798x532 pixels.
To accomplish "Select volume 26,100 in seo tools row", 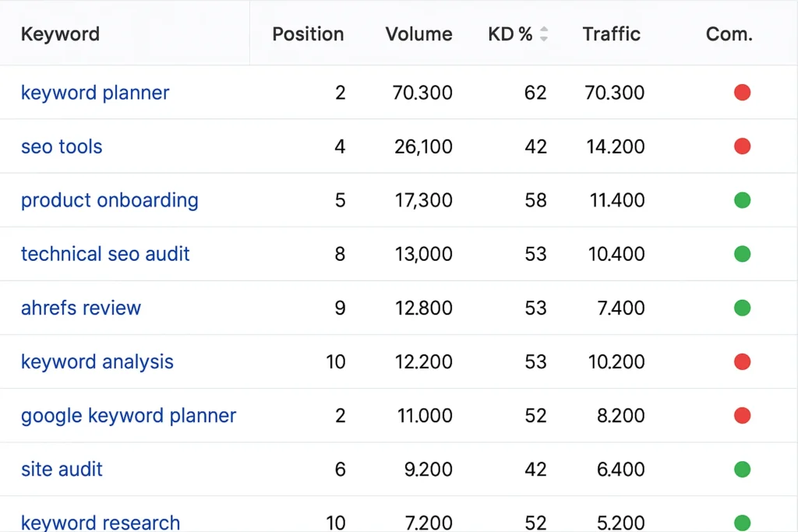I will tap(423, 146).
